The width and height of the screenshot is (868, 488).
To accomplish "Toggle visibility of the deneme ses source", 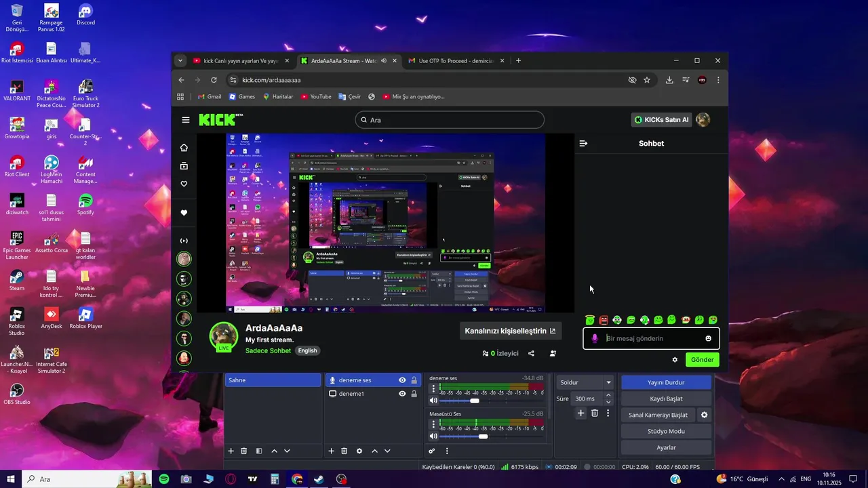I will point(402,380).
